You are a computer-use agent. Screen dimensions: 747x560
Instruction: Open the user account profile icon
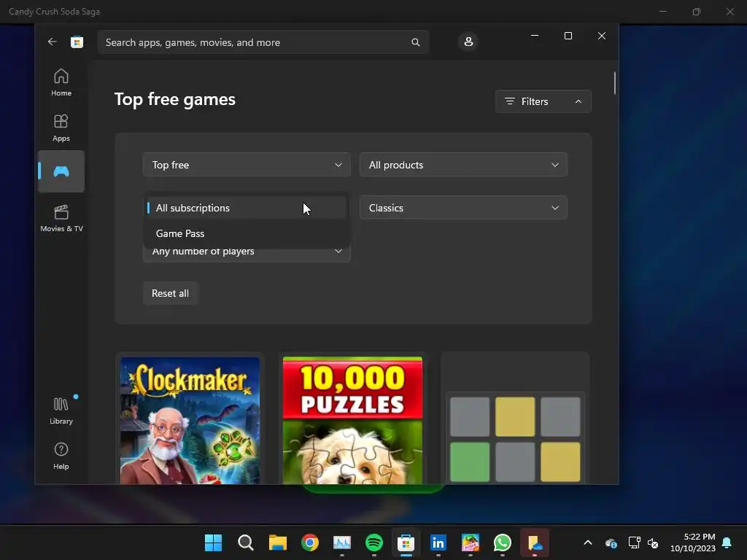click(468, 42)
